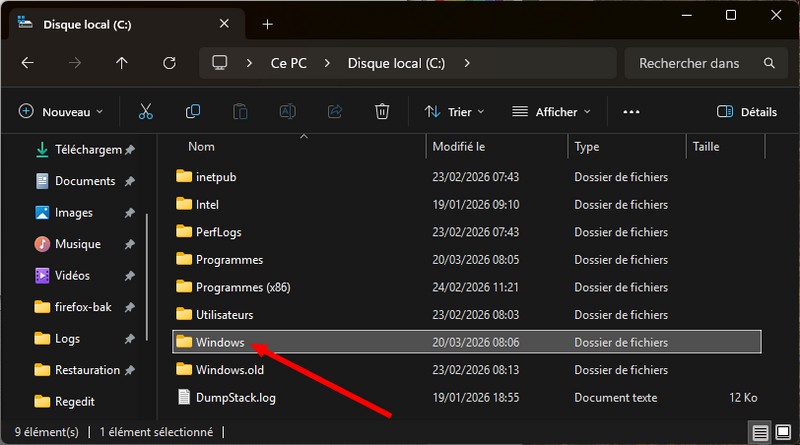The height and width of the screenshot is (445, 800).
Task: Click the Share icon in toolbar
Action: (x=335, y=112)
